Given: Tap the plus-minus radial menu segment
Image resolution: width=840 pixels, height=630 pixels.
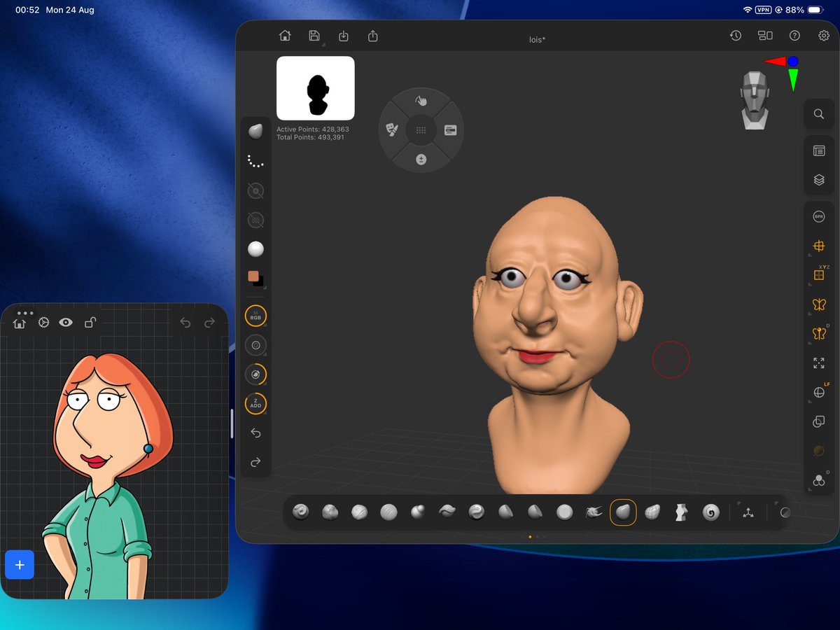Looking at the screenshot, I should click(x=421, y=159).
